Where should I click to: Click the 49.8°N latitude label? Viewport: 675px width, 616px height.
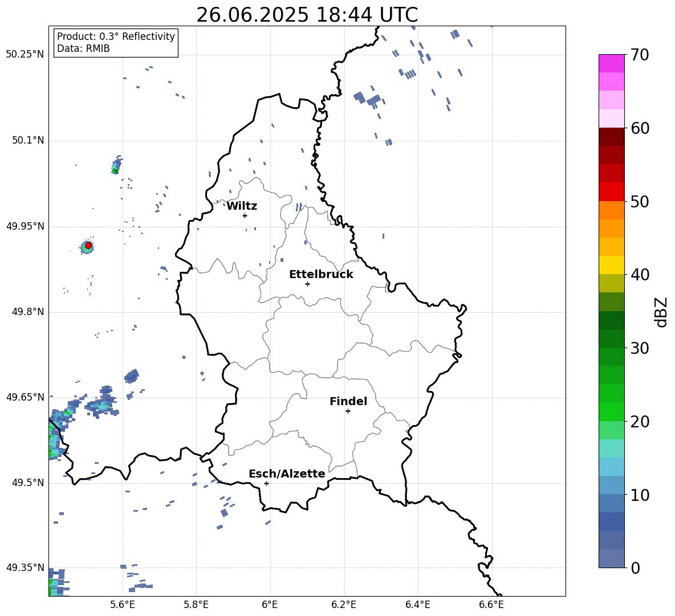pos(28,312)
